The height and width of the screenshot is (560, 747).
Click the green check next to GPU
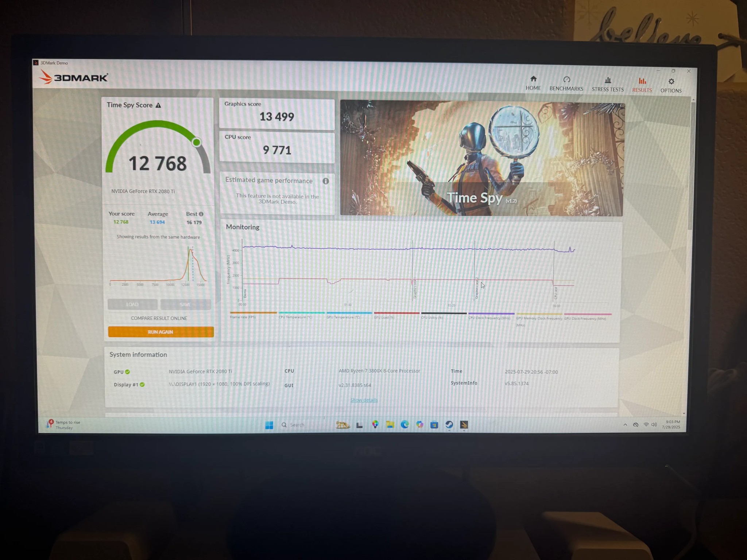point(127,372)
